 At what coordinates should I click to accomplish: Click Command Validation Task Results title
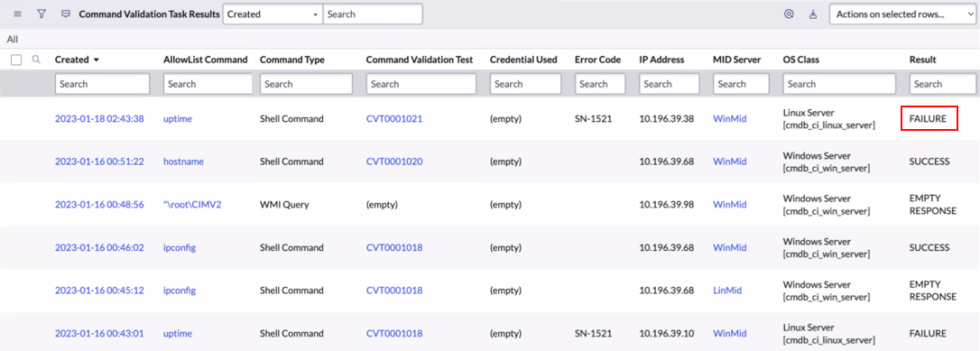point(150,14)
